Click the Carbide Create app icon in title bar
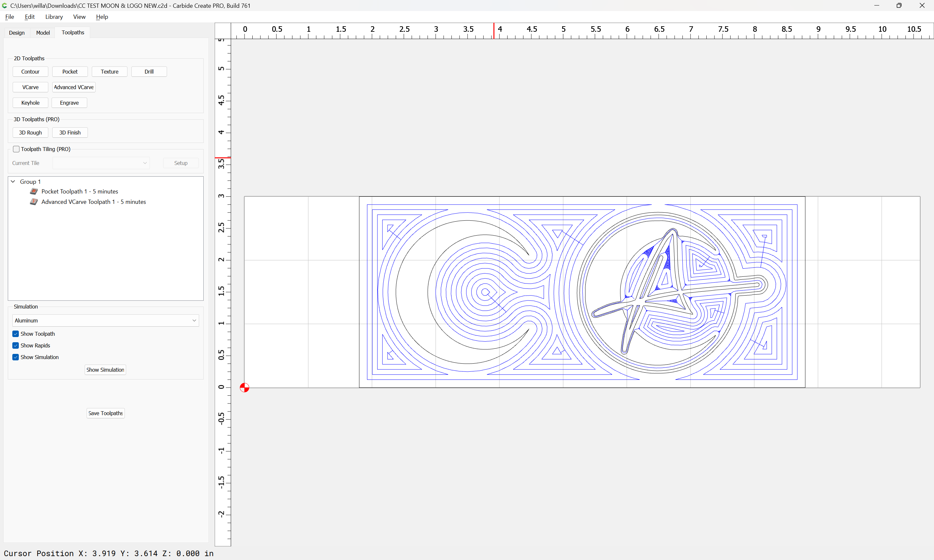Image resolution: width=934 pixels, height=560 pixels. point(5,5)
